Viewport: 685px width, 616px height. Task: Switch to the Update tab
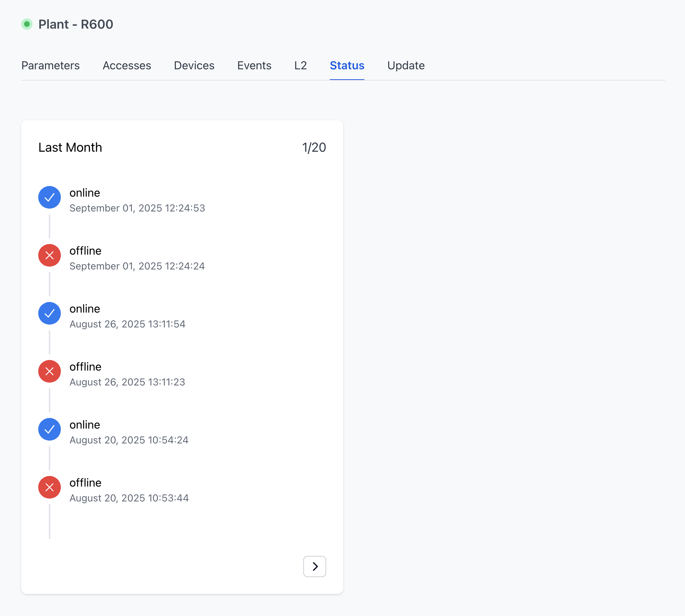[x=406, y=65]
